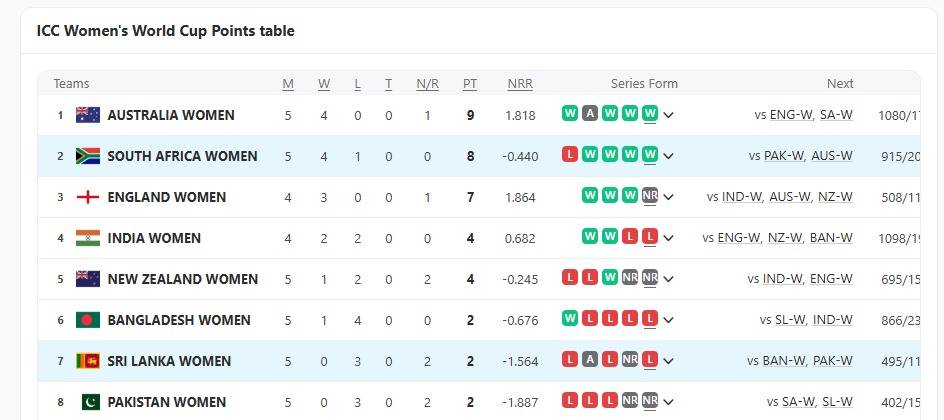Click the England flag icon

click(x=88, y=197)
